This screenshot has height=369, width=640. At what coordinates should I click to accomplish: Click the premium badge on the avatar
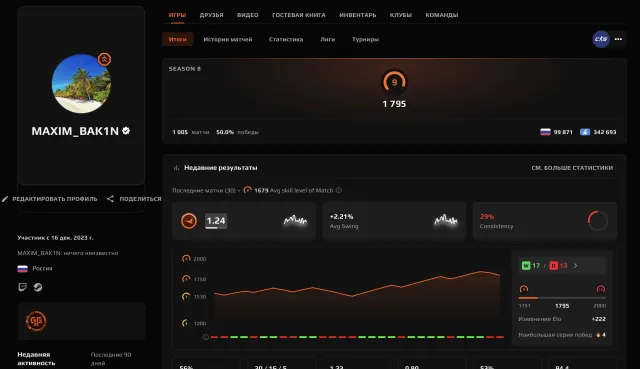click(104, 60)
